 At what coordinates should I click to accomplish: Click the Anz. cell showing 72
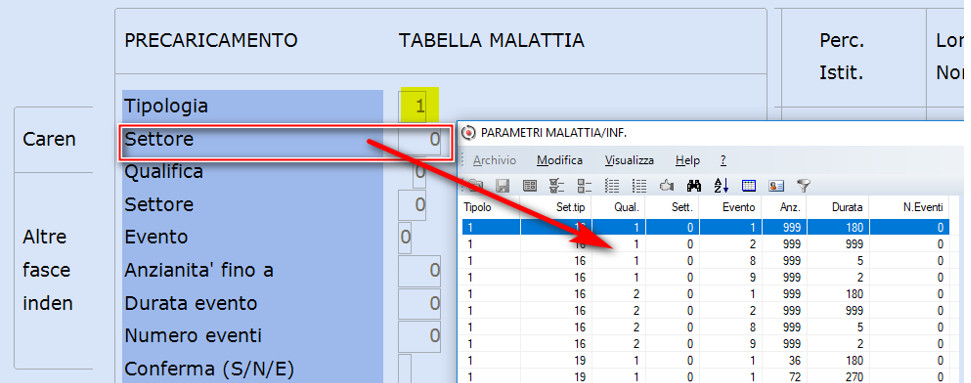point(785,376)
